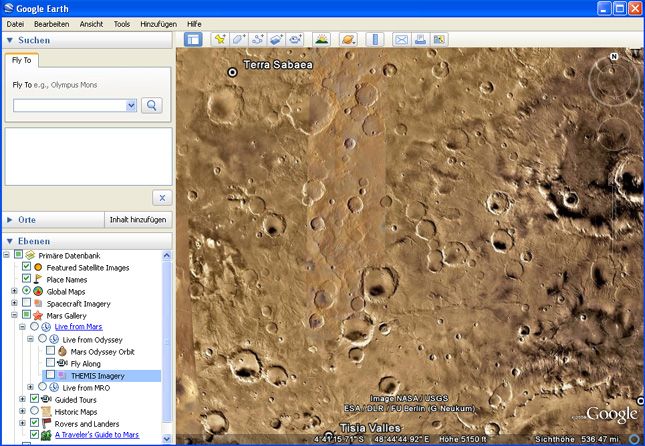This screenshot has width=645, height=446.
Task: Click the Google Earth title bar icon
Action: coord(8,8)
